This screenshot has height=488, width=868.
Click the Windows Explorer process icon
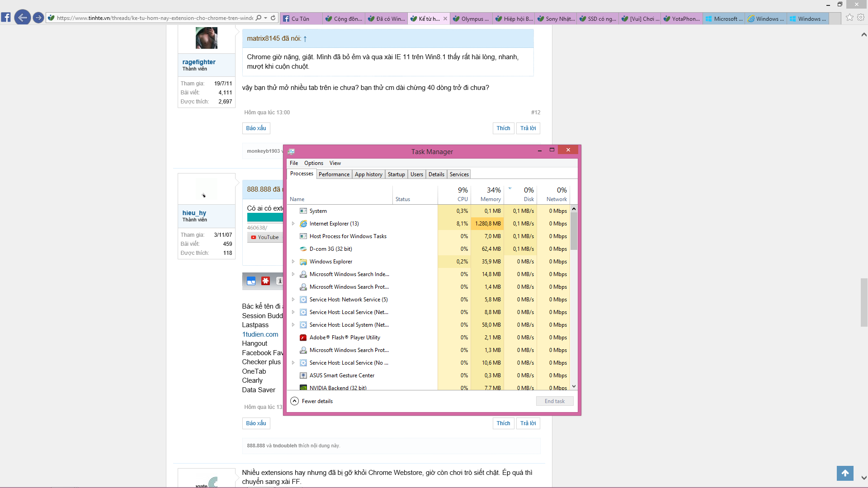click(x=303, y=262)
